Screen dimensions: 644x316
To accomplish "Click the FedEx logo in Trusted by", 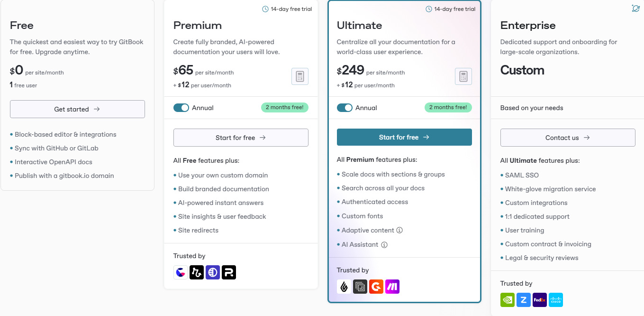I will click(540, 300).
